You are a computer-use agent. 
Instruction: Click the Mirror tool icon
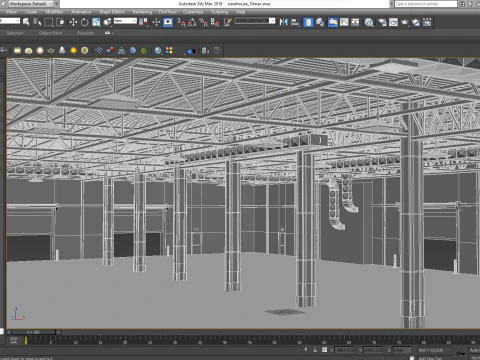(x=283, y=22)
